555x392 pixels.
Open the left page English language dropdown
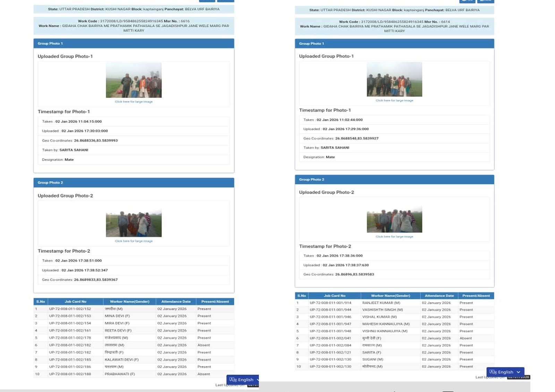246,380
